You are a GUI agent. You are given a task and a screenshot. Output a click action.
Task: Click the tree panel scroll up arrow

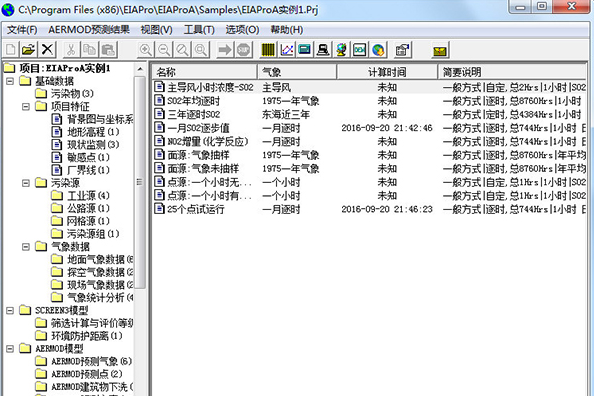point(140,69)
